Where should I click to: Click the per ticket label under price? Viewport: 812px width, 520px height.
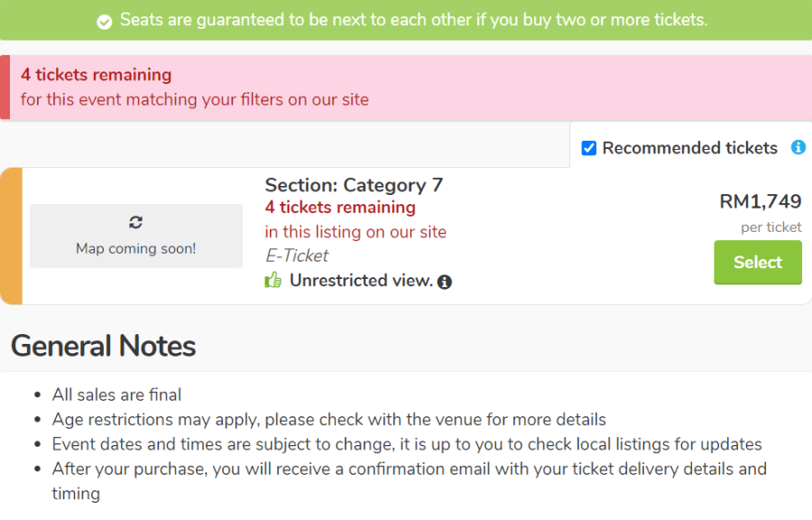(770, 227)
